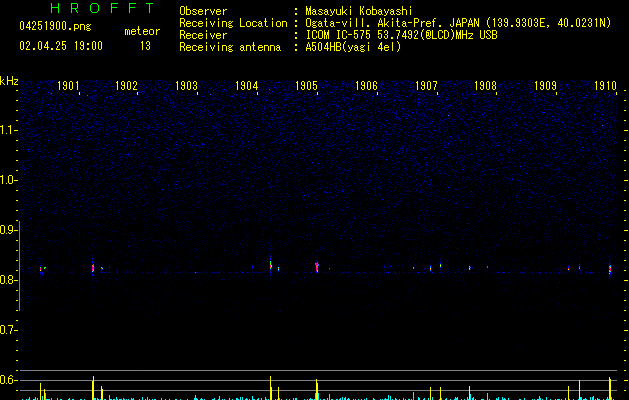Click the Receiving antenna label
This screenshot has height=400, width=629.
pos(230,47)
